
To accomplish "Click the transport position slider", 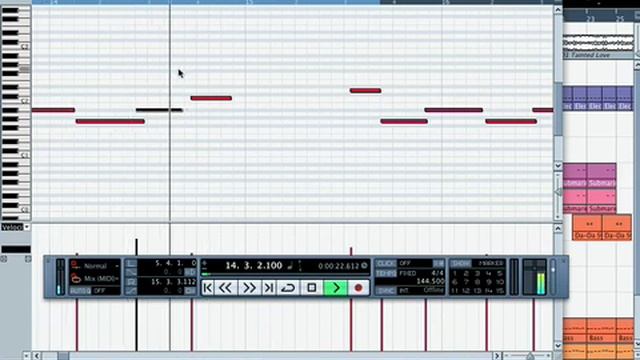I will point(286,274).
